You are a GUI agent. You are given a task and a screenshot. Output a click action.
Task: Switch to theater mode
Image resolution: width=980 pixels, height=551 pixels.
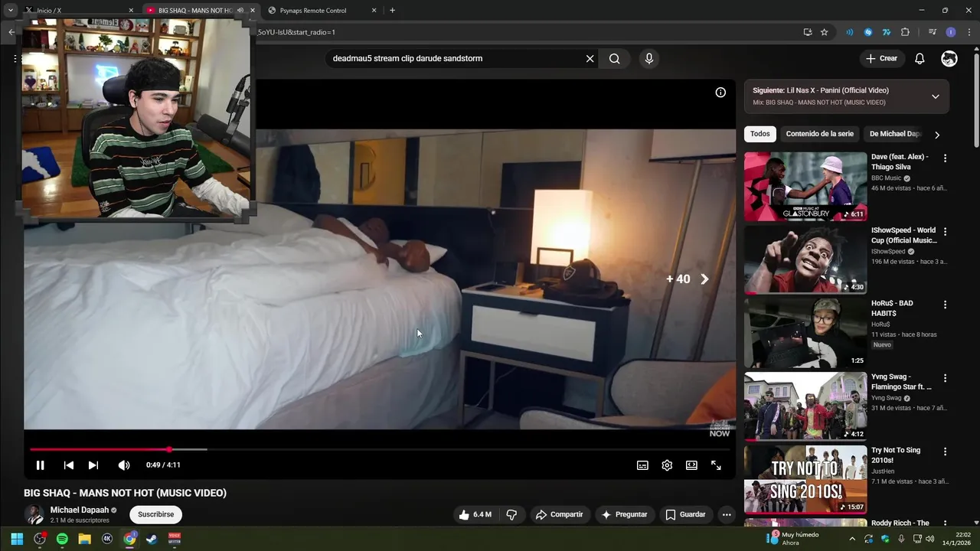click(691, 465)
